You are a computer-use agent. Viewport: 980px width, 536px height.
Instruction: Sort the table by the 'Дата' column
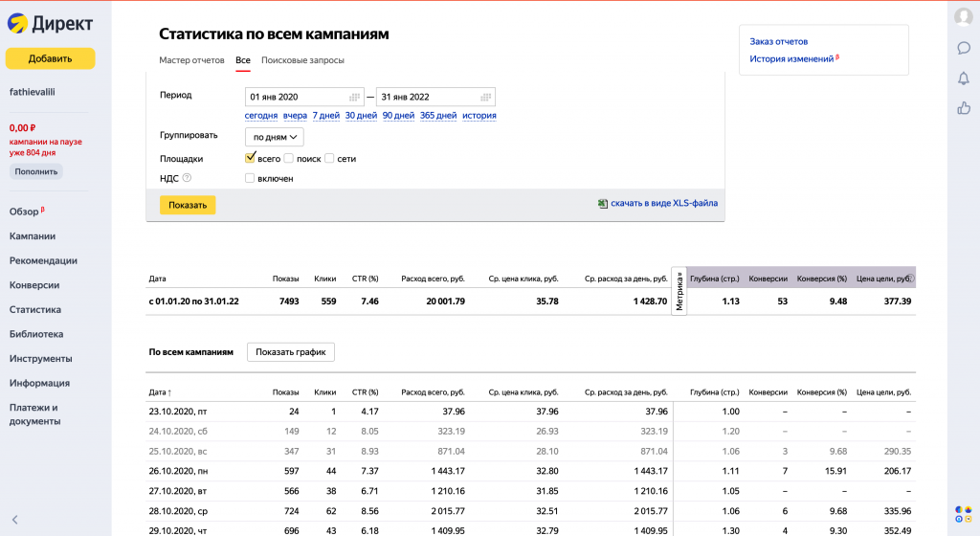pyautogui.click(x=159, y=392)
